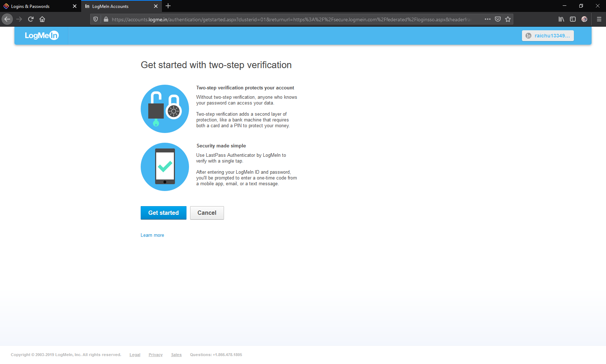Screen dimensions: 606x364
Task: Cancel two-step verification setup
Action: pyautogui.click(x=207, y=213)
